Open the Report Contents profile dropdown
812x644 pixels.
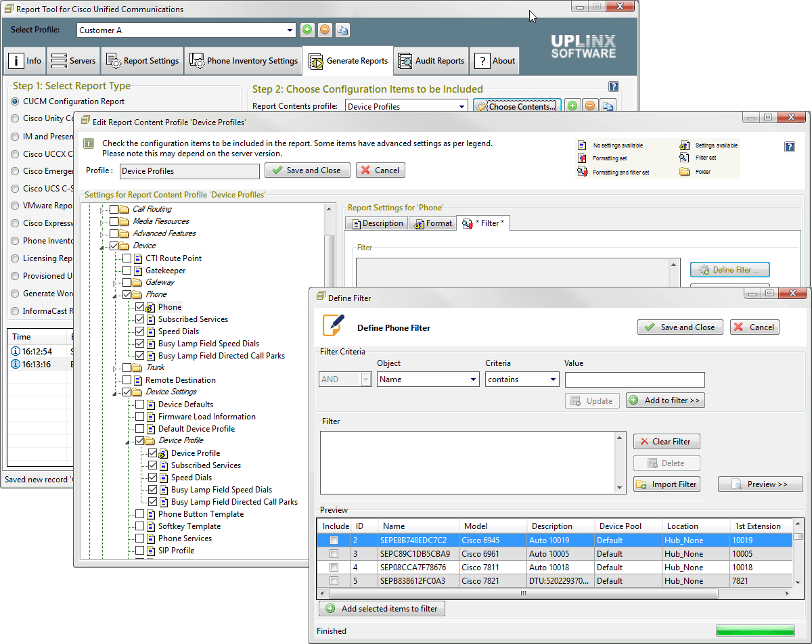point(462,106)
